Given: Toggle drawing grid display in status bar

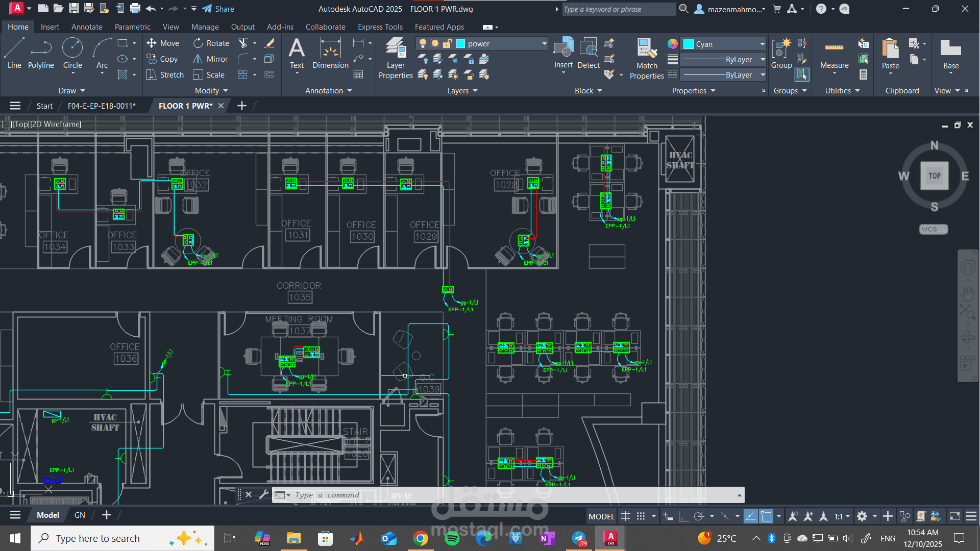Looking at the screenshot, I should [x=625, y=516].
